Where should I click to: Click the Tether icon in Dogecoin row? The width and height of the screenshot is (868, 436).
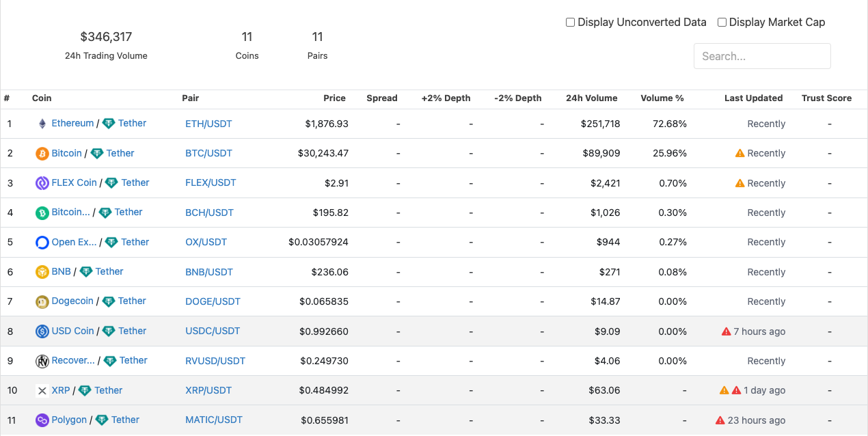(109, 301)
